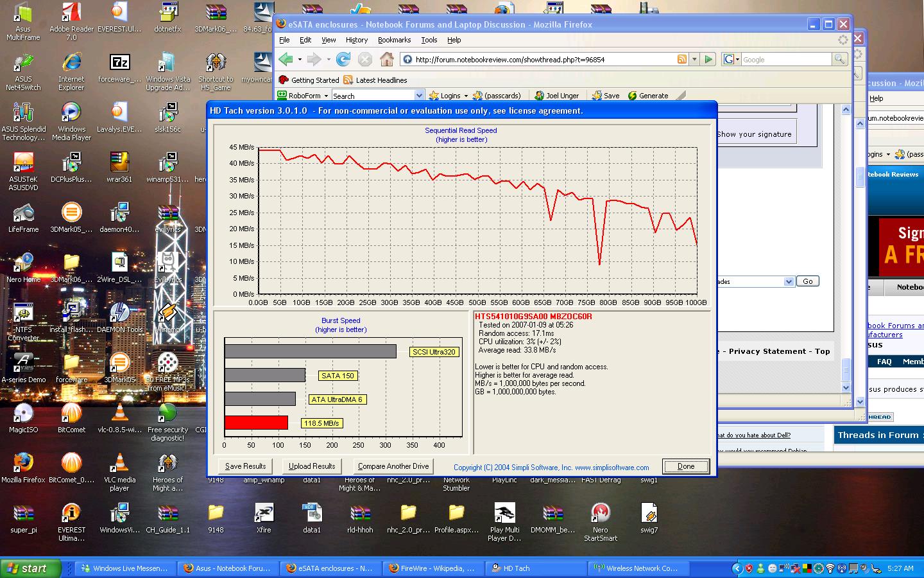Open the Firefox Edit menu

[x=305, y=40]
